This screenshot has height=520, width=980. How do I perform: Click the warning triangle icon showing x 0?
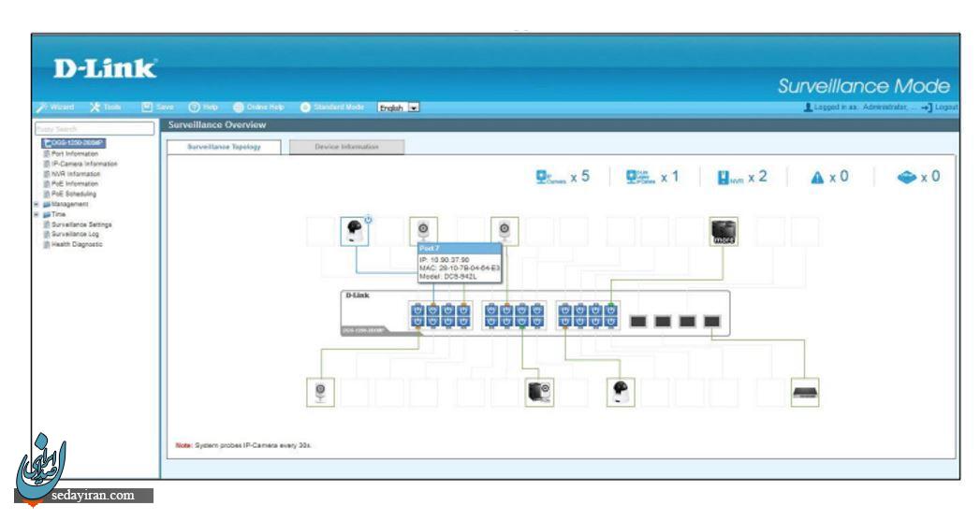(817, 178)
